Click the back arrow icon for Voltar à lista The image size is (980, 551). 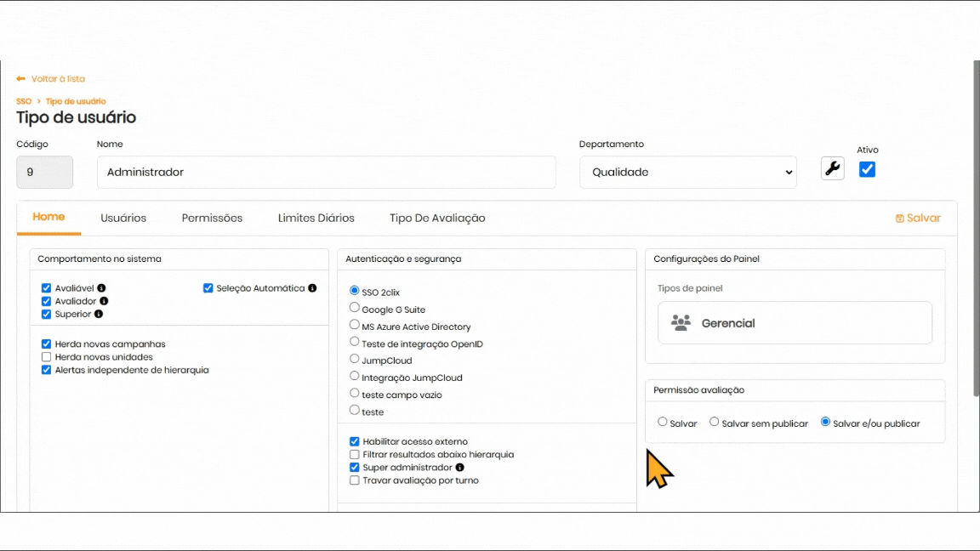[x=20, y=79]
